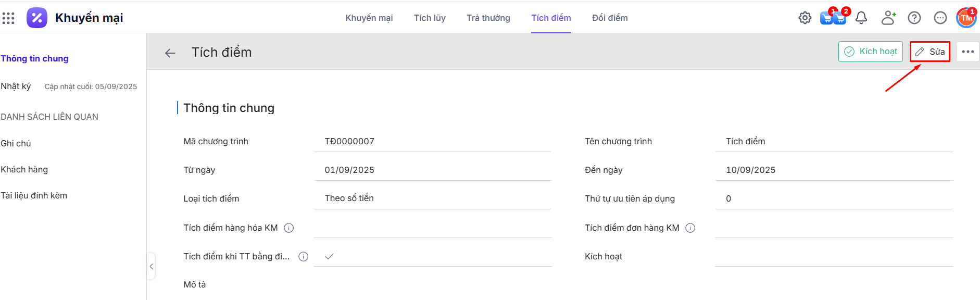This screenshot has height=300, width=980.
Task: Collapse the left sidebar with chevron handle
Action: (152, 267)
